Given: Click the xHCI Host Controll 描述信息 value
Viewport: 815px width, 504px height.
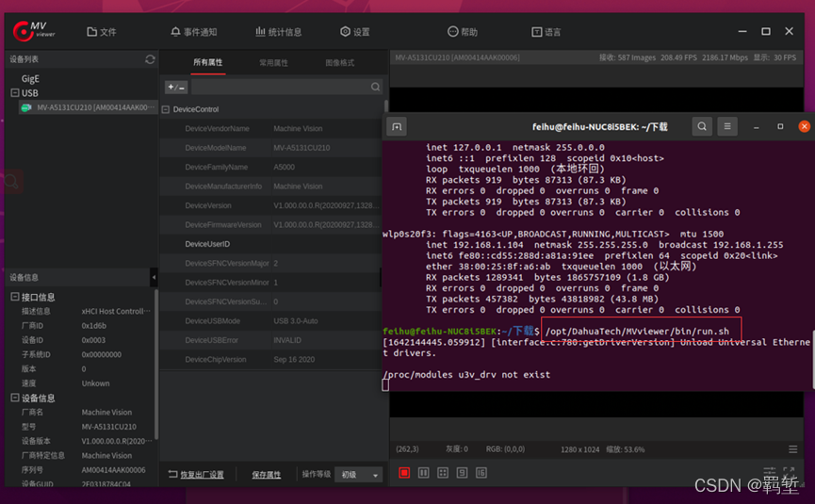Looking at the screenshot, I should tap(115, 311).
